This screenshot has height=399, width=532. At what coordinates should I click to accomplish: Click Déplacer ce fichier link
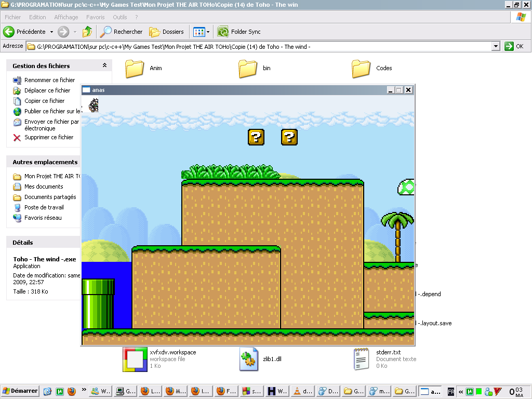pyautogui.click(x=47, y=90)
